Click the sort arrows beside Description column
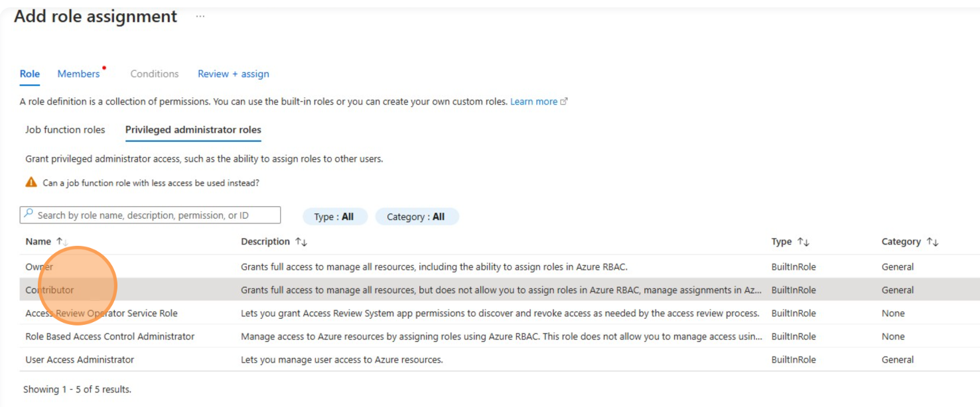The height and width of the screenshot is (407, 980). pos(301,242)
